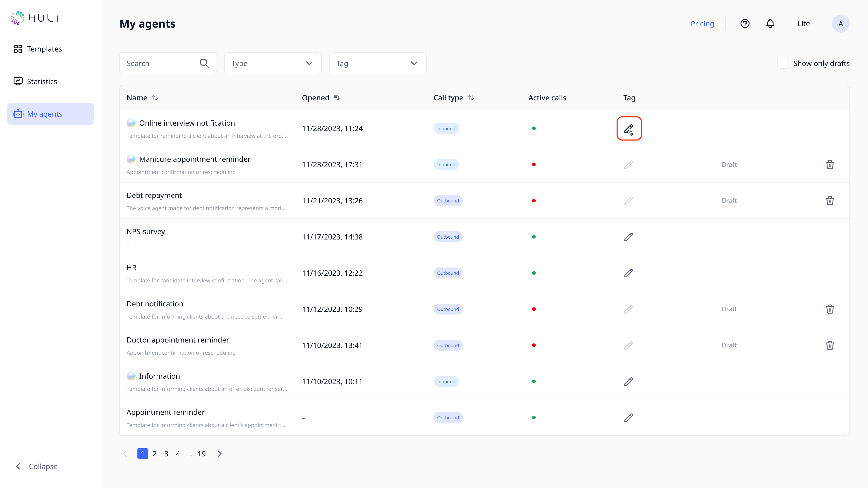
Task: Click the Opened column sort icon
Action: [x=337, y=98]
